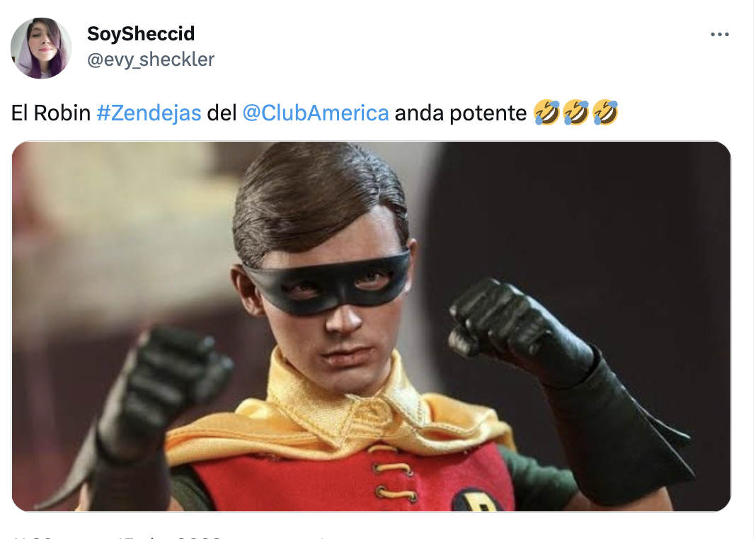This screenshot has height=539, width=756.
Task: Click the words "anda potente" in tweet
Action: click(460, 113)
